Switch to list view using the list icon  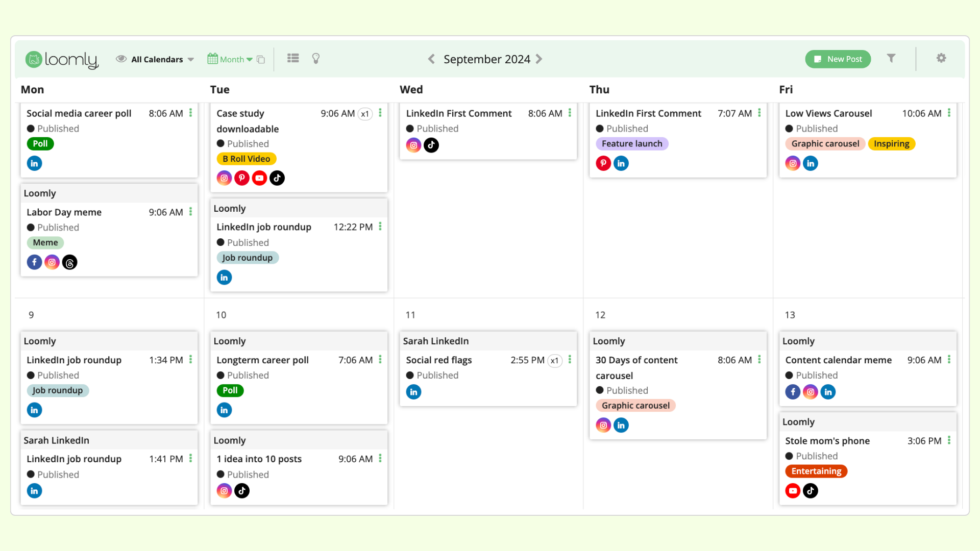292,58
